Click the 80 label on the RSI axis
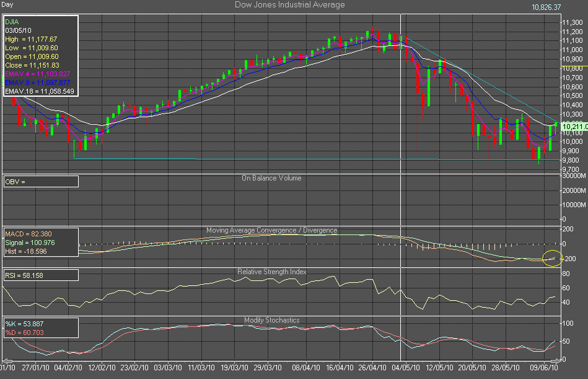Screen dimensions: 588x379 (x=566, y=274)
